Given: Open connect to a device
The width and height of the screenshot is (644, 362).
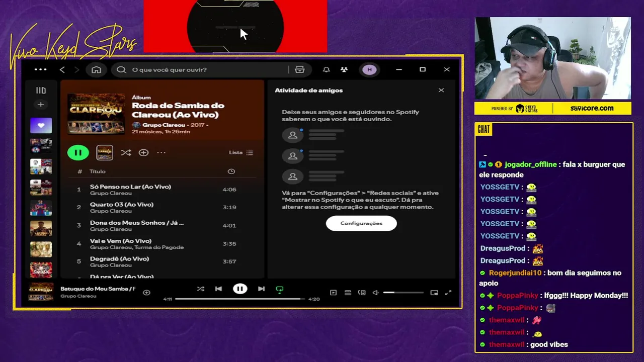Looking at the screenshot, I should (x=362, y=293).
